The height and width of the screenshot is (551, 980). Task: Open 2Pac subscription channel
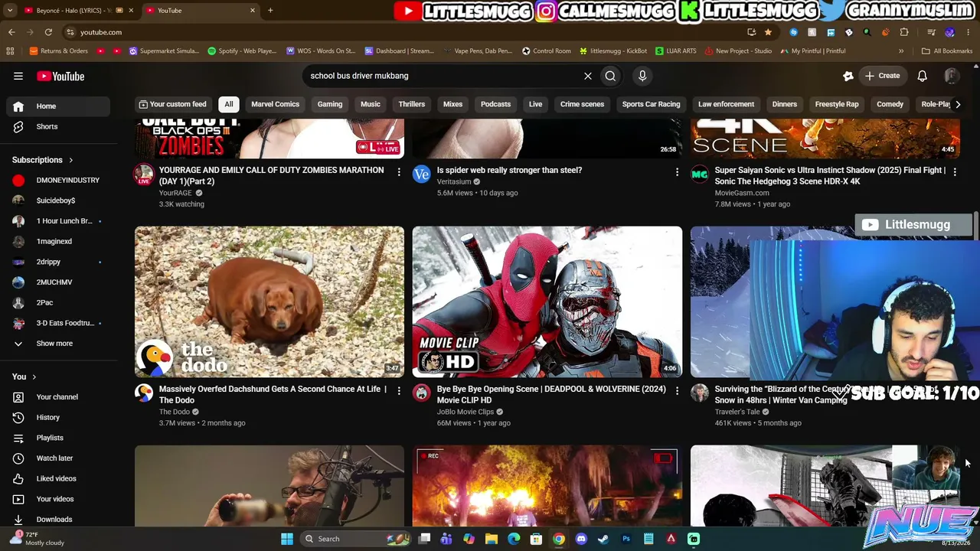59,302
